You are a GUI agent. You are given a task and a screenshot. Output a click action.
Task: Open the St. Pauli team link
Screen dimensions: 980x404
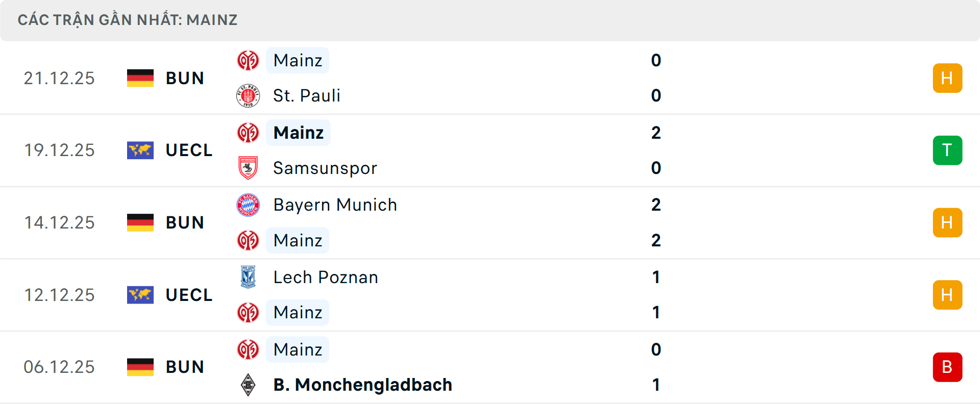pyautogui.click(x=306, y=96)
